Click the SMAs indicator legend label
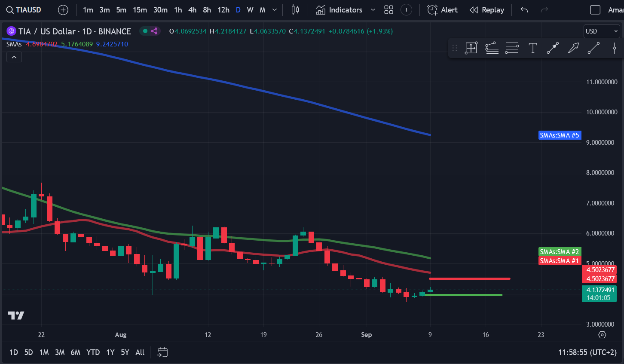 [14, 44]
